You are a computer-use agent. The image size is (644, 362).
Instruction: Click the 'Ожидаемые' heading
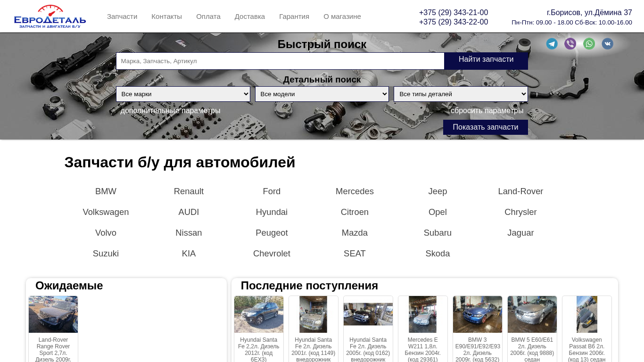(x=69, y=286)
